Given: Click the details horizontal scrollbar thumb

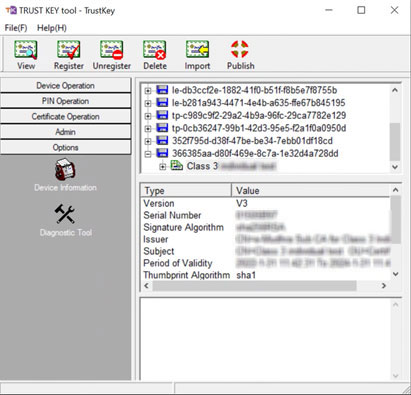Looking at the screenshot, I should [254, 286].
